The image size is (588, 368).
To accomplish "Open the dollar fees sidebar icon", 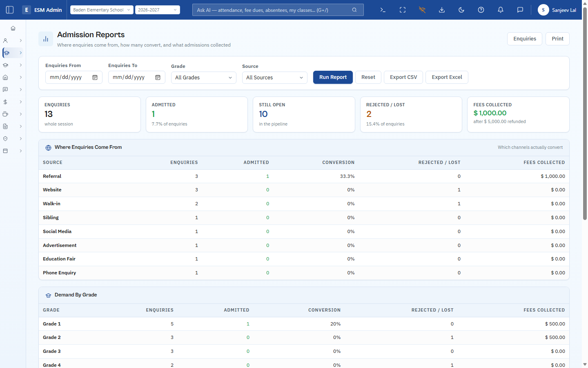I will [5, 102].
